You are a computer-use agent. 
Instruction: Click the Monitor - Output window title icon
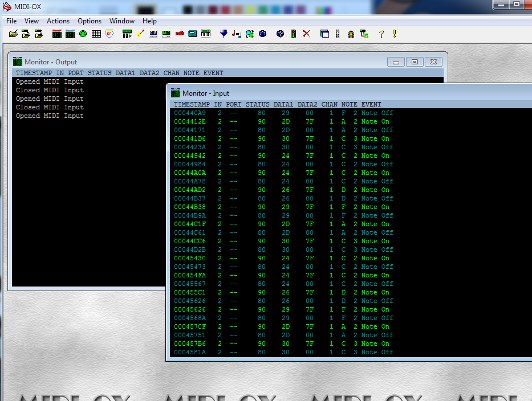tap(18, 62)
